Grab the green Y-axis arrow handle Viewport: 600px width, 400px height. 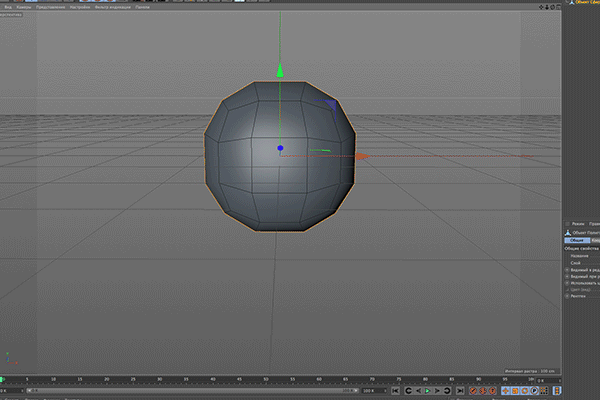280,70
